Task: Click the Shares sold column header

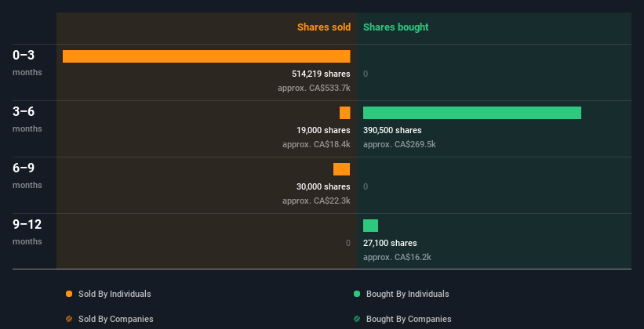Action: click(324, 27)
